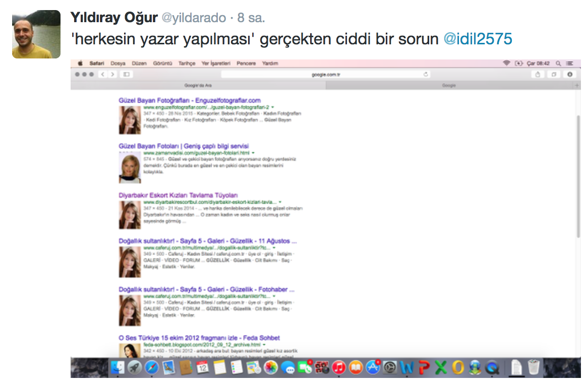Click the @idil2575 mention in tweet

coord(478,39)
